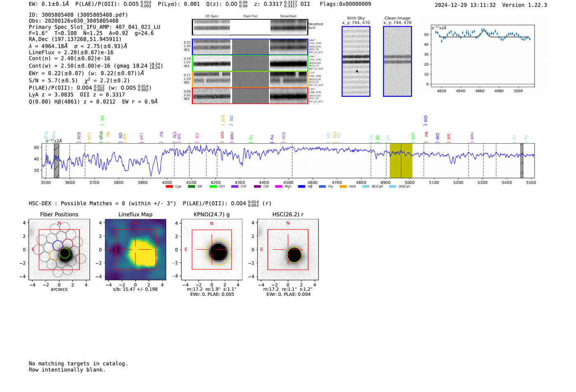Select the red-bordered fiber 2D spectrum row
Viewport: 576px width, 392px height.
[250, 96]
